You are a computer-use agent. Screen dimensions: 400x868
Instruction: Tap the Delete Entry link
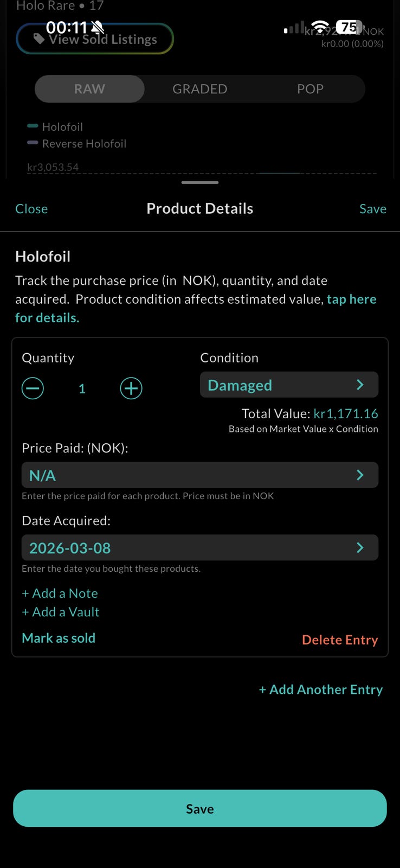(340, 640)
